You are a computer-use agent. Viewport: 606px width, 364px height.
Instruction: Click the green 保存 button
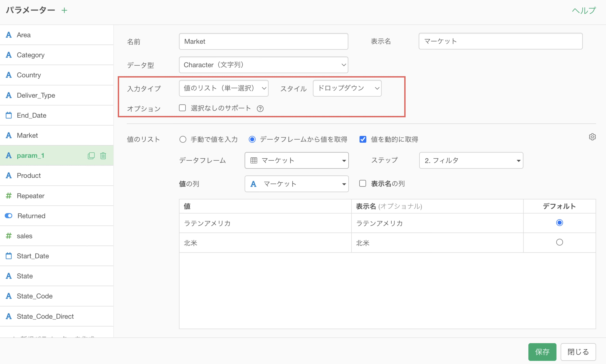(542, 352)
